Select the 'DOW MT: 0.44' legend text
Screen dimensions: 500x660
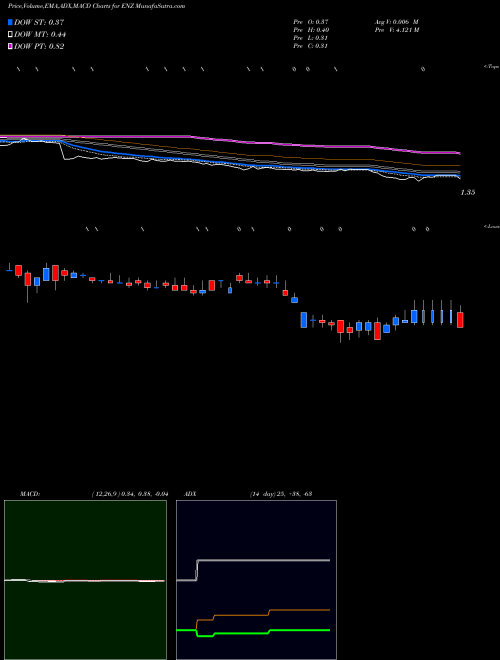40,35
